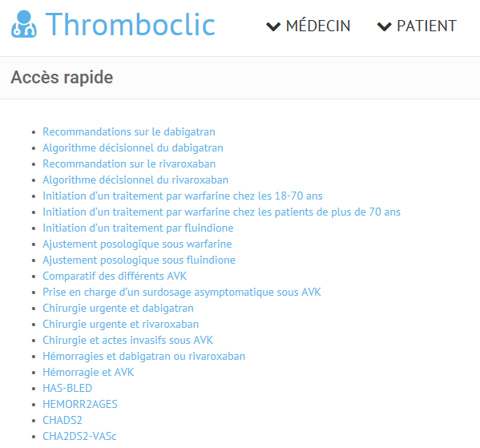Screen dimensions: 480x448
Task: Open the HEMORR2AGES score
Action: coord(80,404)
